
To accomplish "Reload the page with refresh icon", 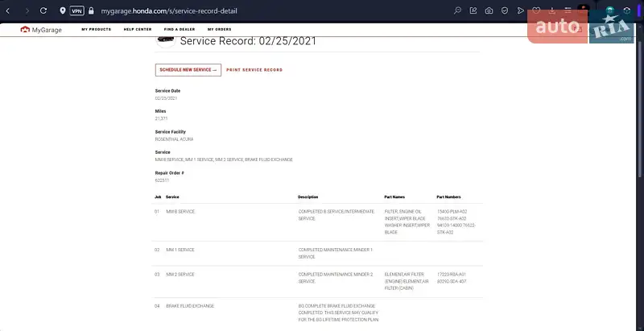I will pos(43,10).
